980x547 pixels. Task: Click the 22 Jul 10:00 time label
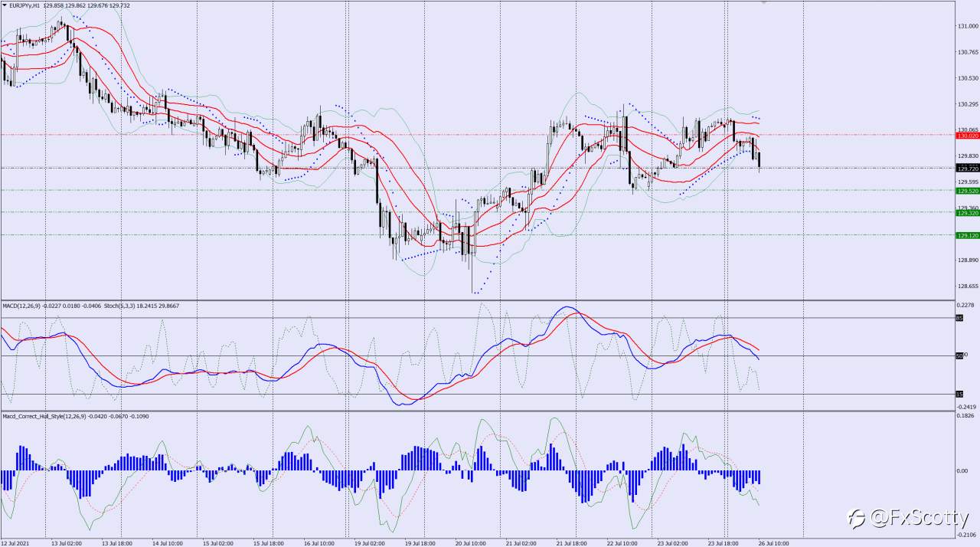tap(622, 542)
